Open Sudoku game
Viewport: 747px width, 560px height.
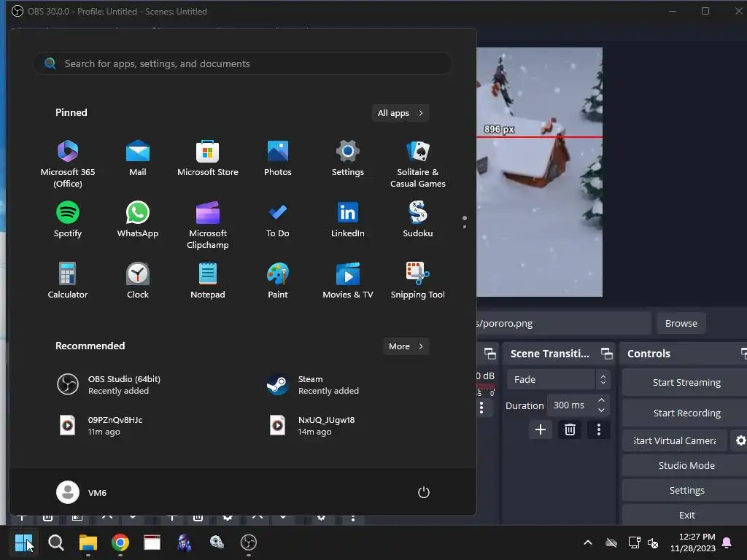pos(418,219)
